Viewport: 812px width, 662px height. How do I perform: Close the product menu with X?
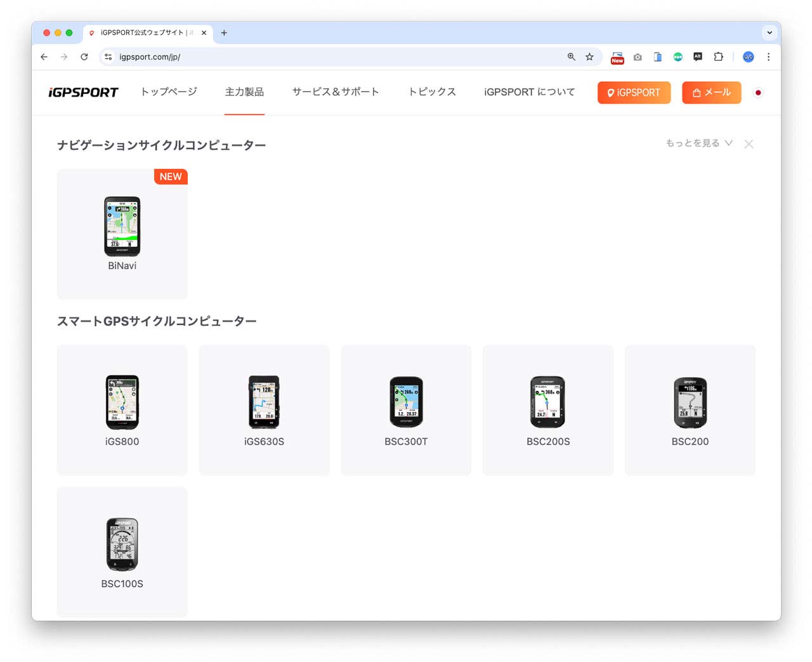click(x=749, y=144)
